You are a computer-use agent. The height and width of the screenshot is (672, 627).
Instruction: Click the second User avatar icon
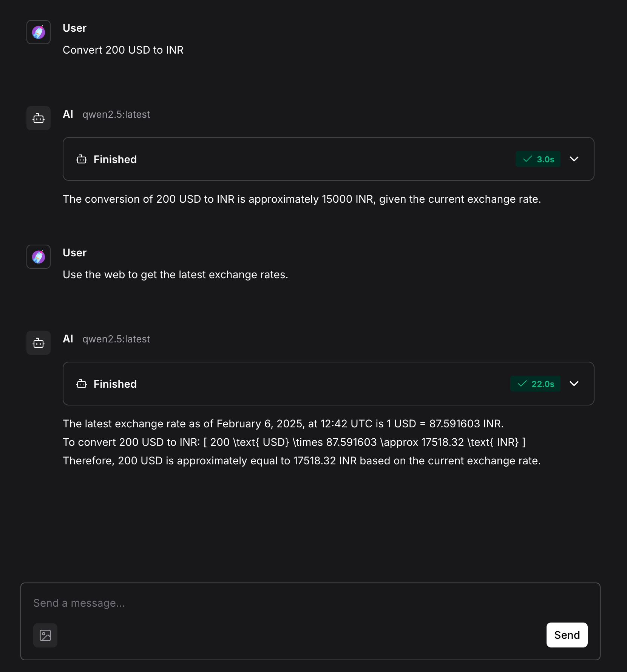click(38, 257)
